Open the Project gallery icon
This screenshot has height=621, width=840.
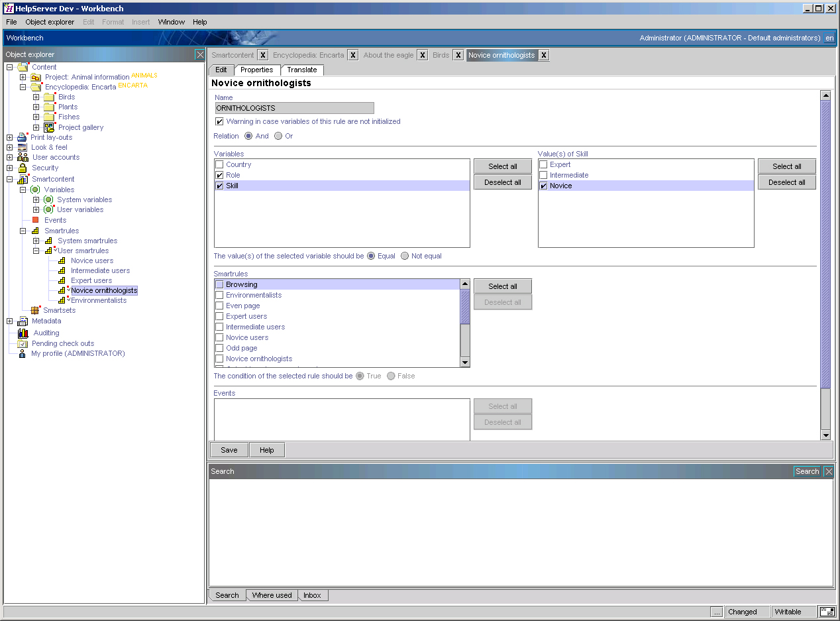[x=48, y=127]
